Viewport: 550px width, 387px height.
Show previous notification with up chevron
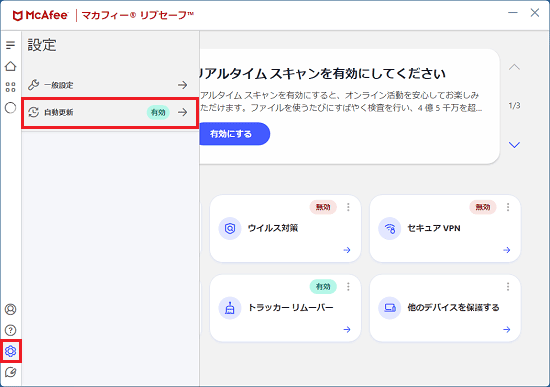(514, 67)
